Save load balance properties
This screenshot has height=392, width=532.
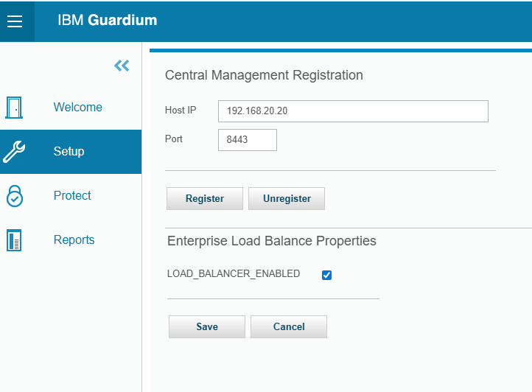(x=207, y=326)
